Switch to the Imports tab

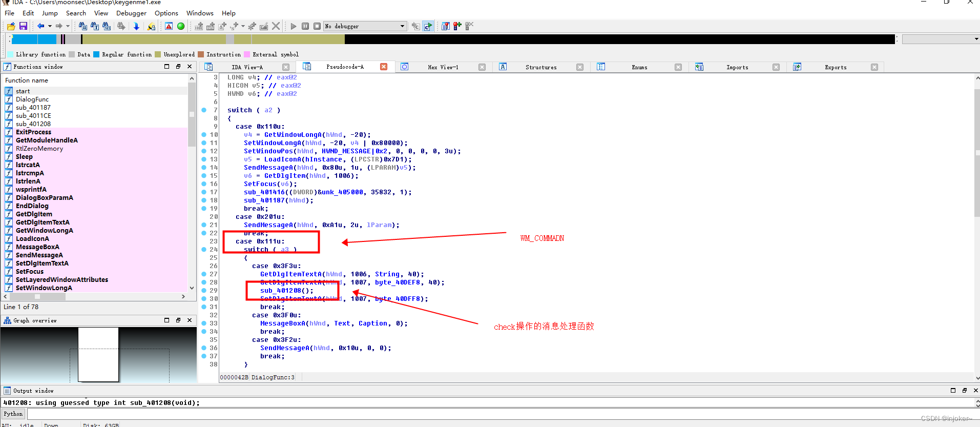[737, 67]
